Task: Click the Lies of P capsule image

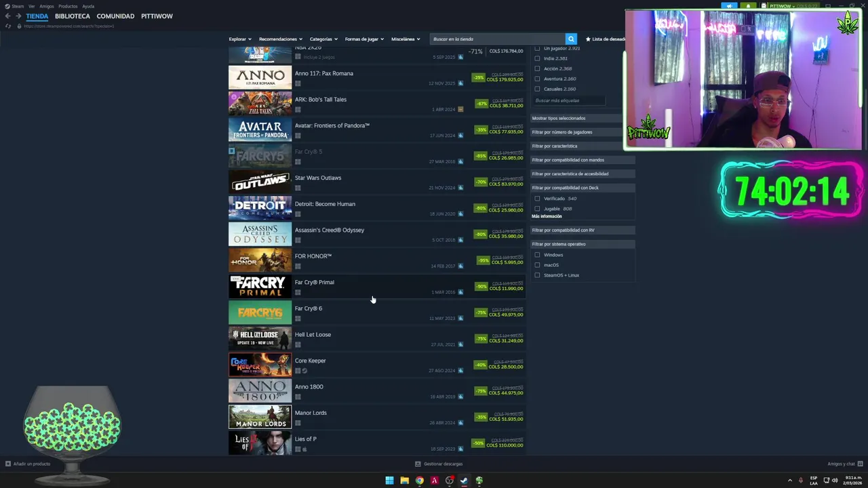Action: pos(260,443)
